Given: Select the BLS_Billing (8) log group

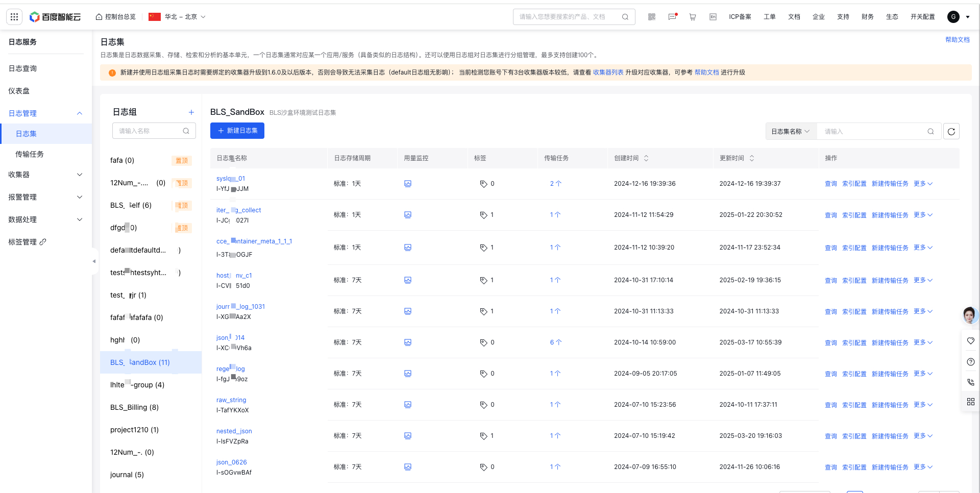Looking at the screenshot, I should (135, 407).
